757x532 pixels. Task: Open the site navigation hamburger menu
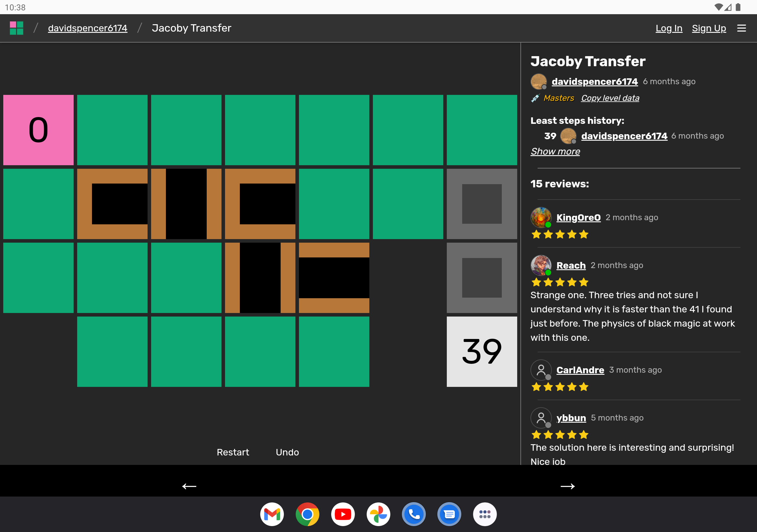(x=741, y=28)
